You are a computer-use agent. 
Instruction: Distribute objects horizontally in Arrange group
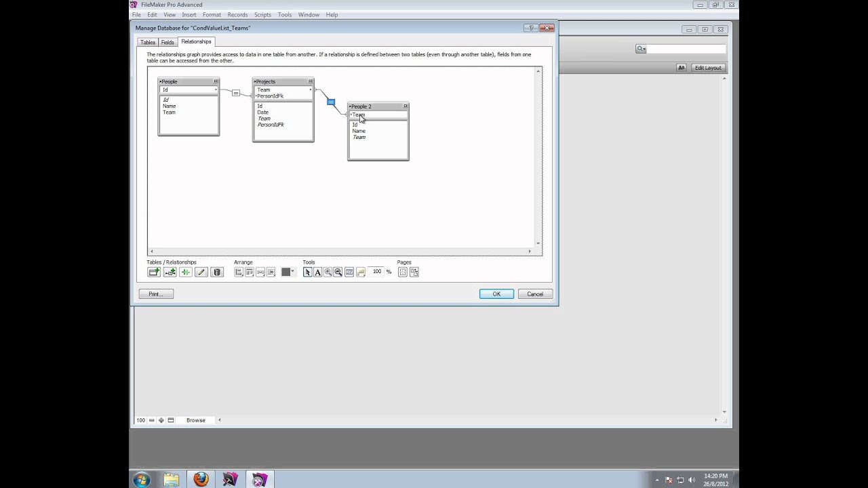coord(260,272)
